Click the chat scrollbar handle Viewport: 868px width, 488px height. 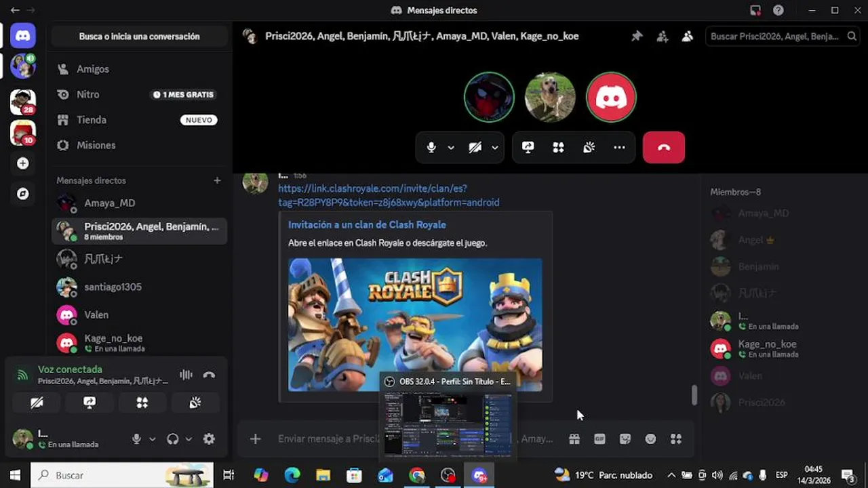(694, 395)
